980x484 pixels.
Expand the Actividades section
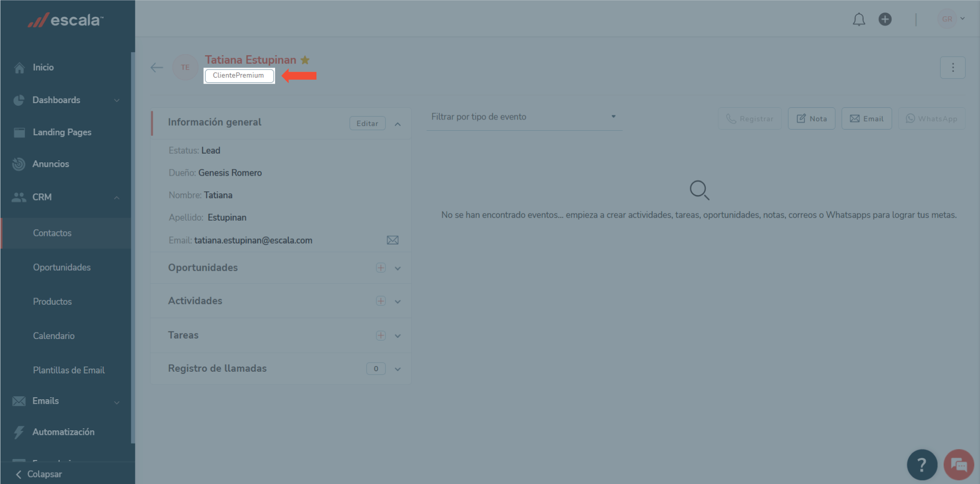point(398,301)
